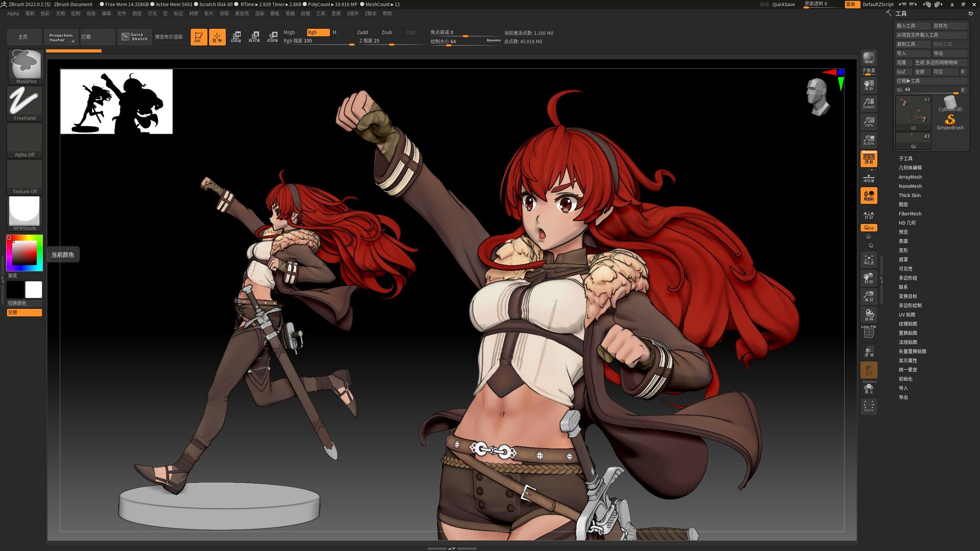The width and height of the screenshot is (980, 551).
Task: Click the GoZ button
Action: (x=903, y=72)
